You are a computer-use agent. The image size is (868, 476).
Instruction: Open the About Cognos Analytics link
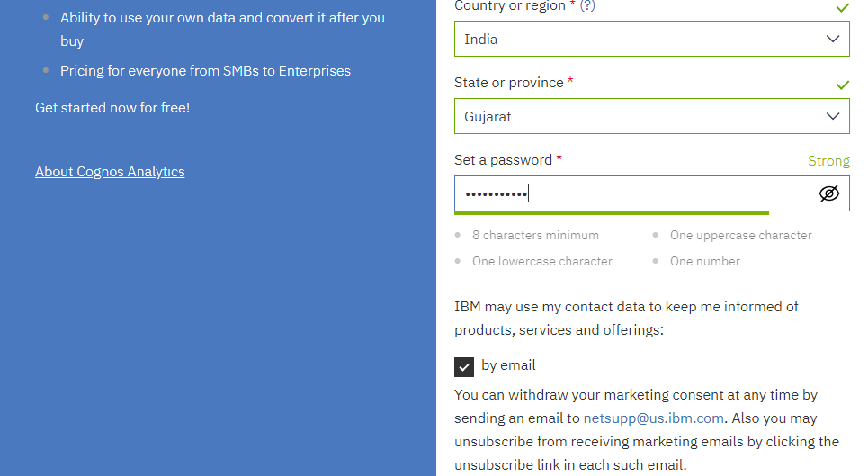110,171
